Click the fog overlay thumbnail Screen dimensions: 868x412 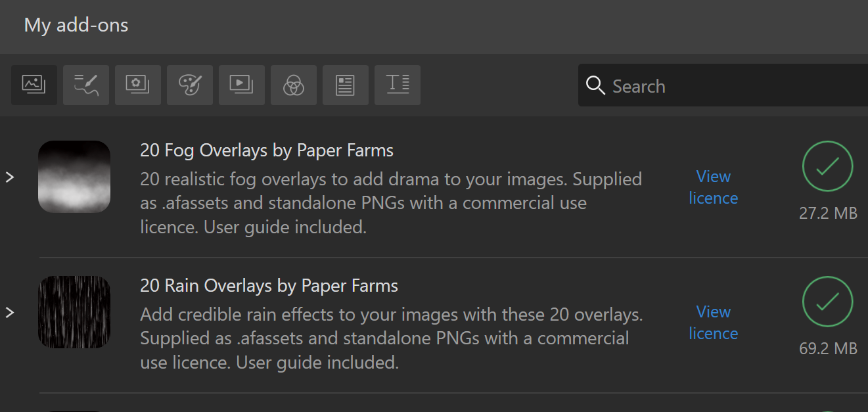[x=74, y=177]
